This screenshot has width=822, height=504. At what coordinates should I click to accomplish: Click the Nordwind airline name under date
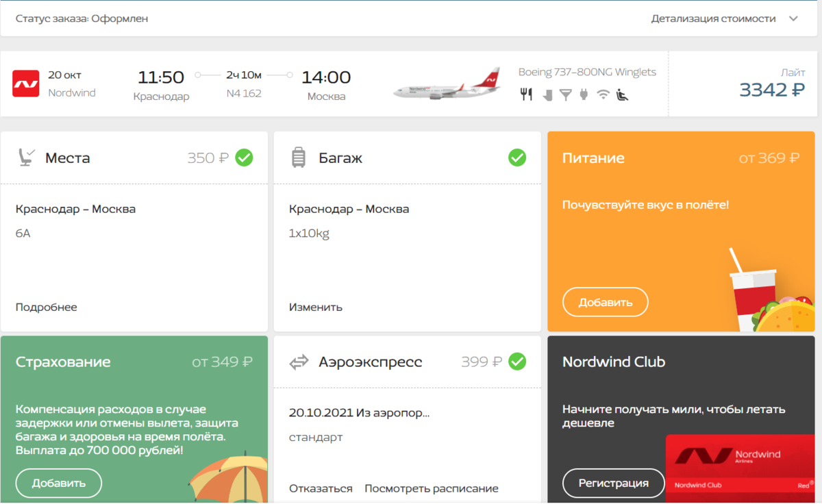(72, 92)
